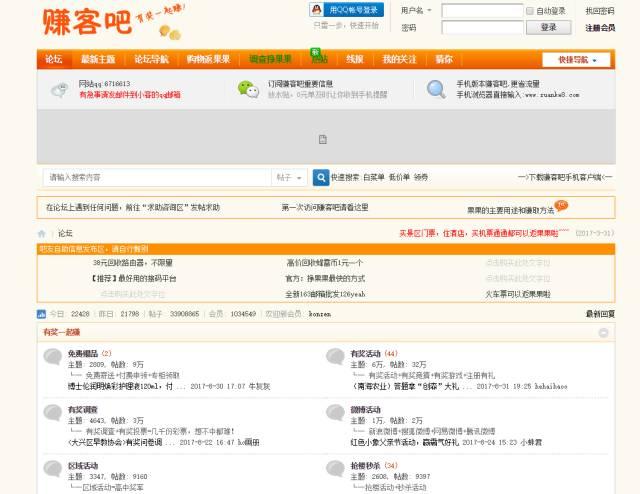Open the 微博活动 forum link
The image size is (640, 494).
[x=366, y=409]
